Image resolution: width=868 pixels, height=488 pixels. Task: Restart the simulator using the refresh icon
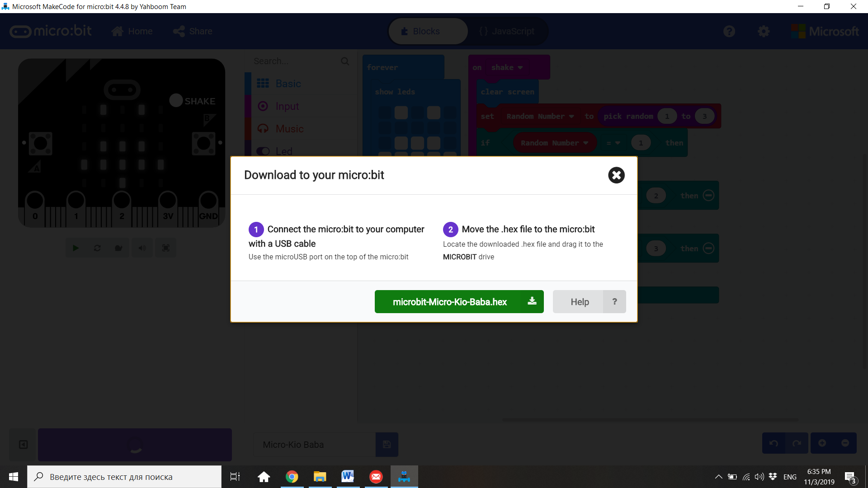point(97,248)
